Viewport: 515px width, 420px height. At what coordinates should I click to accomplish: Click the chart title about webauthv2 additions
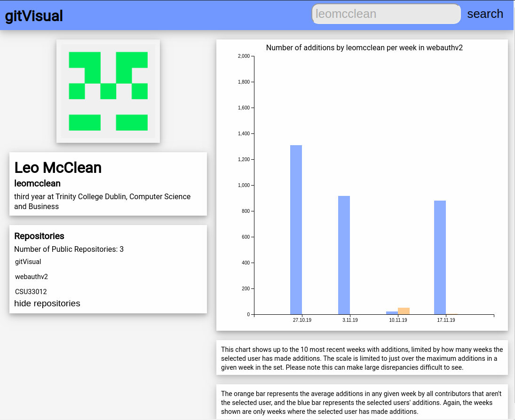point(364,47)
